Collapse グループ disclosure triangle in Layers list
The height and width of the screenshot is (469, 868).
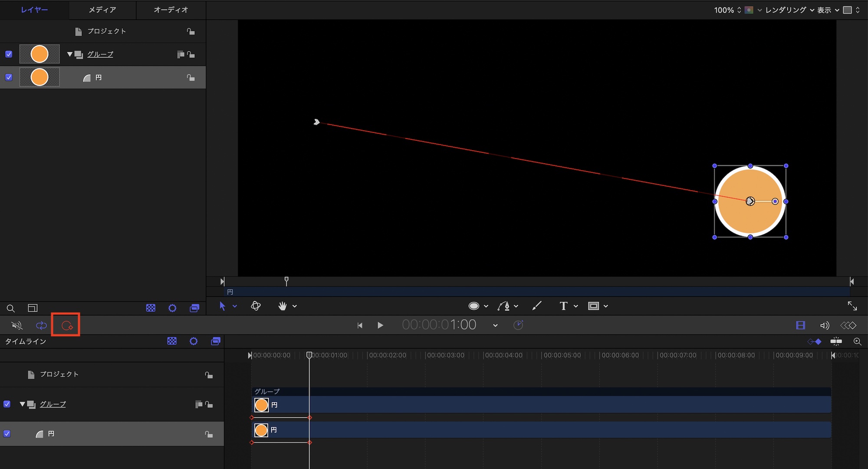[69, 54]
